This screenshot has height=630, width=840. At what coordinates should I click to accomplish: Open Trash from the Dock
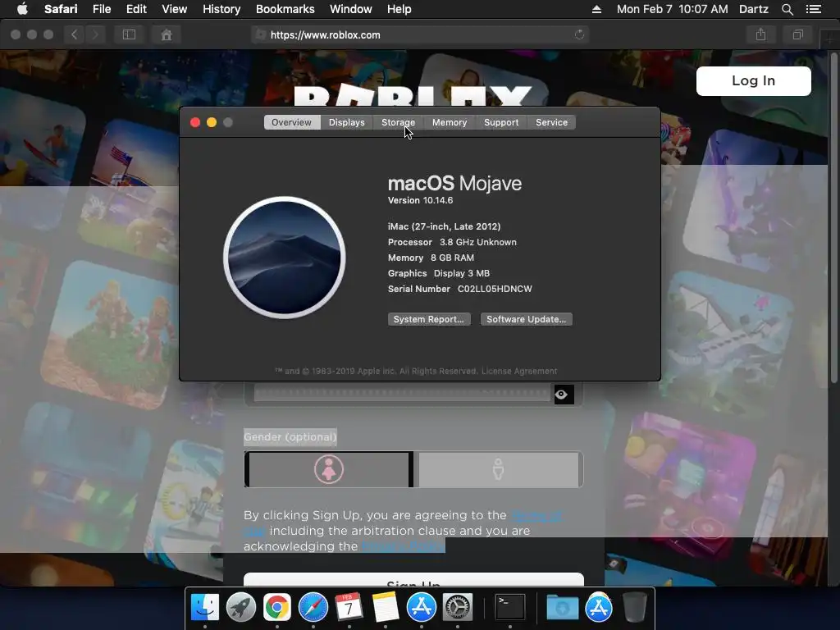[635, 607]
